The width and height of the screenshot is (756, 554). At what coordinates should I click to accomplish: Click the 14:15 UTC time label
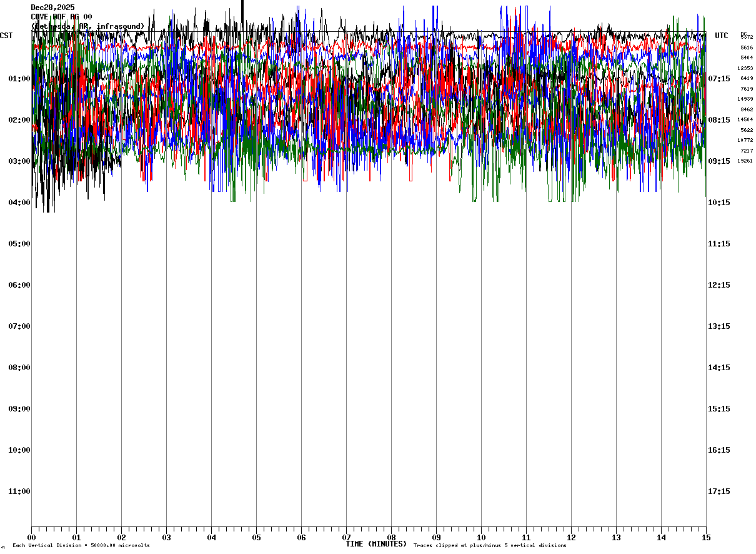[x=719, y=368]
